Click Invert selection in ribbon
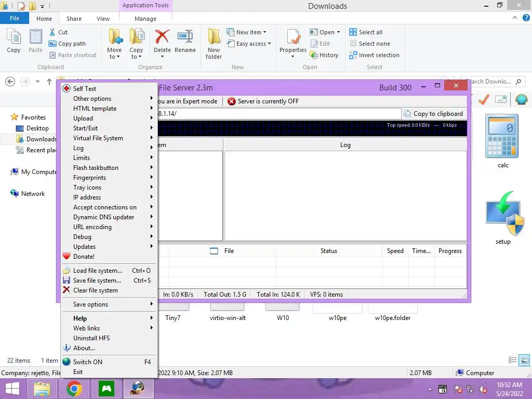The width and height of the screenshot is (532, 399). tap(374, 55)
